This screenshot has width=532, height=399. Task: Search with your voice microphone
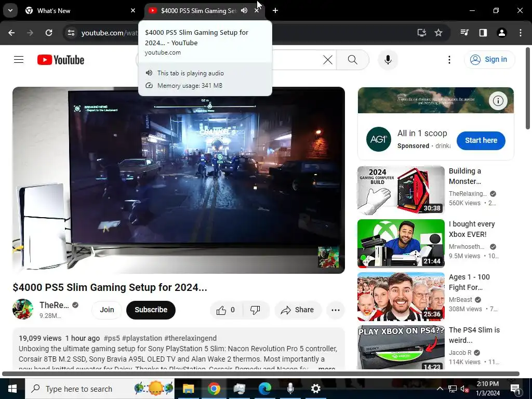pyautogui.click(x=388, y=60)
